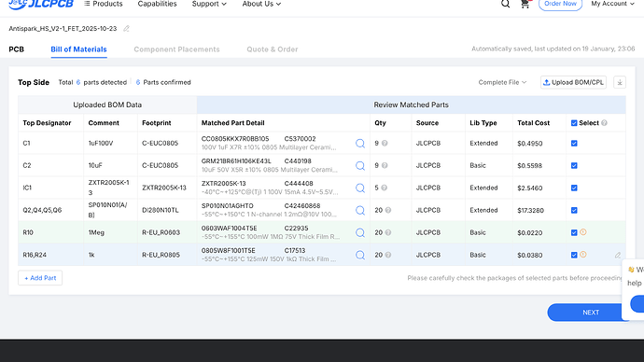Open the Complete File dropdown
This screenshot has width=644, height=362.
(x=502, y=82)
